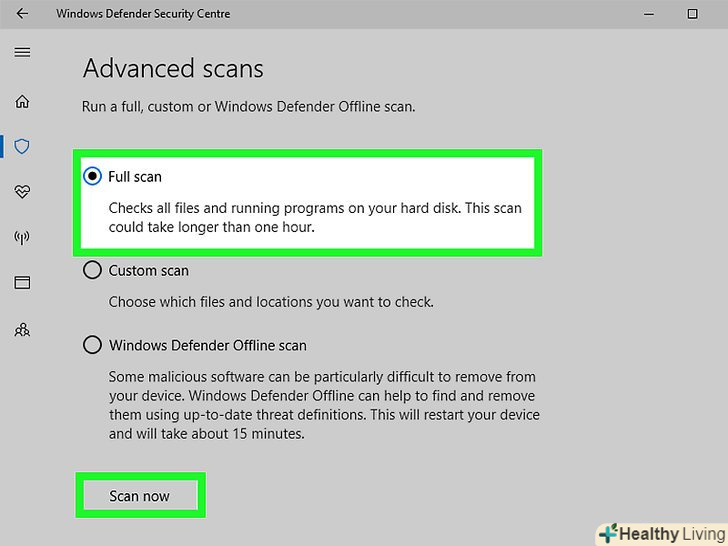728x546 pixels.
Task: Click the Advanced scans heading
Action: (173, 69)
